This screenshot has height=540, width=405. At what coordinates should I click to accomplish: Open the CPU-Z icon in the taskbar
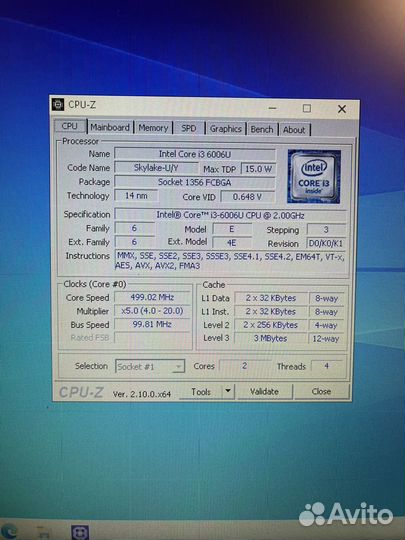point(80,532)
